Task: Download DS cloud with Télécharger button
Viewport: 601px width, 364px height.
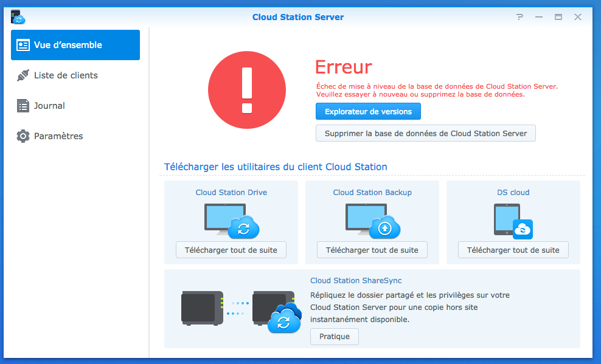Action: pos(513,250)
